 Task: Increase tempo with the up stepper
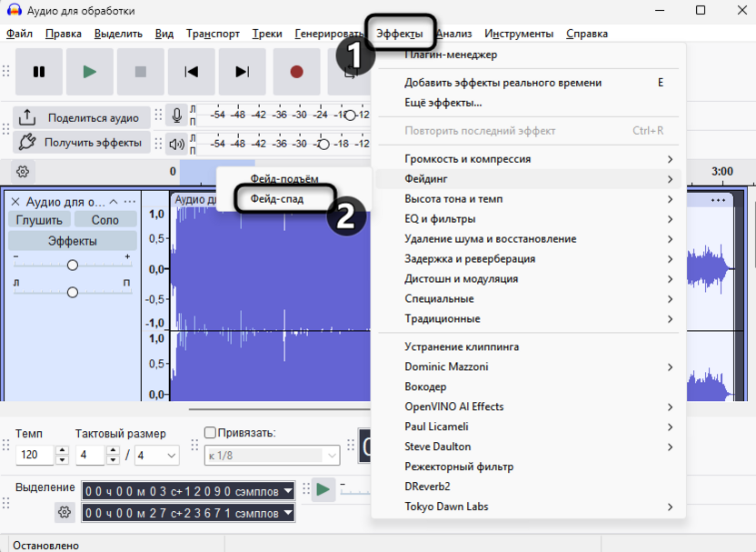click(62, 450)
